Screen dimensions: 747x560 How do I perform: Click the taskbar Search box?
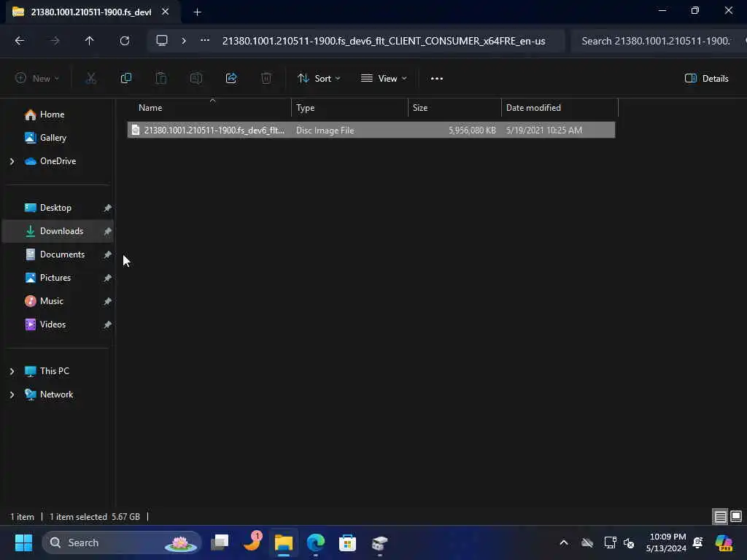coord(122,542)
